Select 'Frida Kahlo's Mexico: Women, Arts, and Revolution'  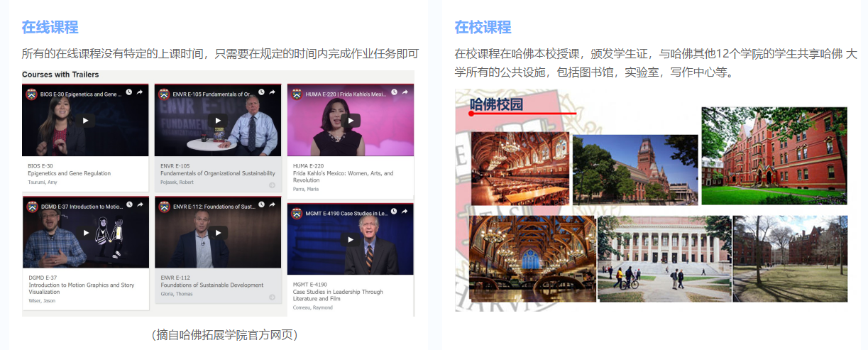[344, 177]
